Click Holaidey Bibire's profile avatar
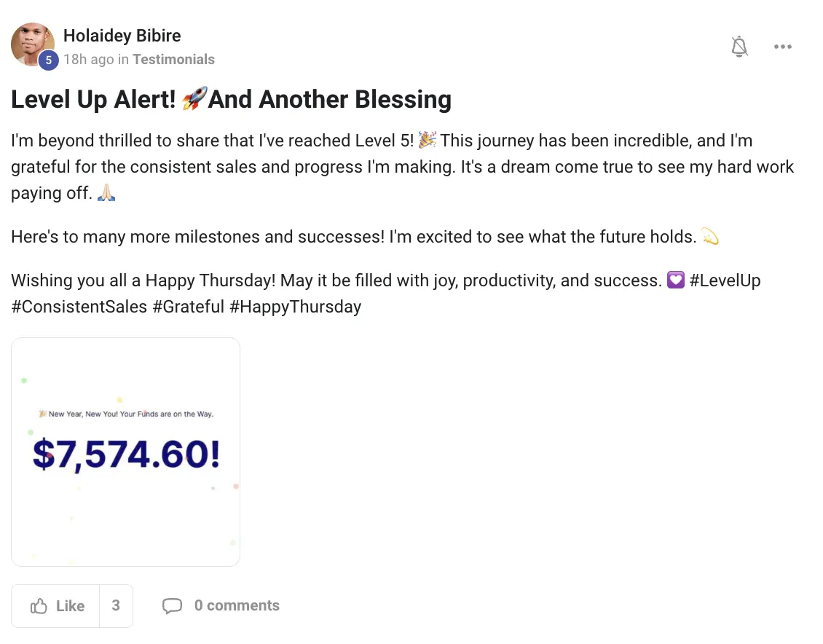Viewport: 823px width, 644px height. (32, 44)
